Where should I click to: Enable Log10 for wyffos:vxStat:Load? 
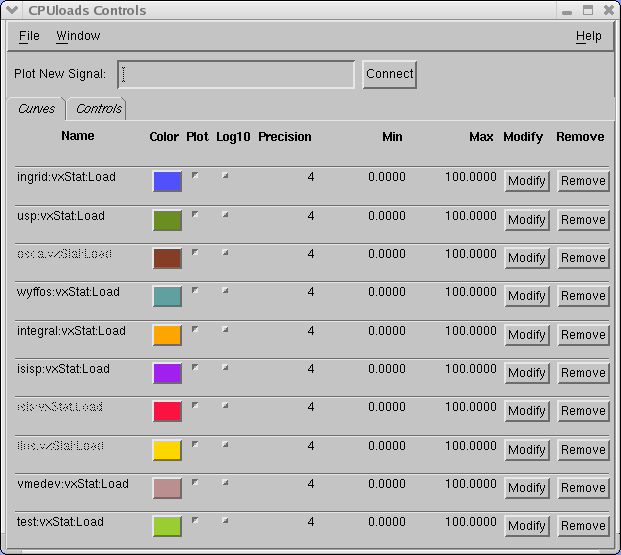point(225,290)
